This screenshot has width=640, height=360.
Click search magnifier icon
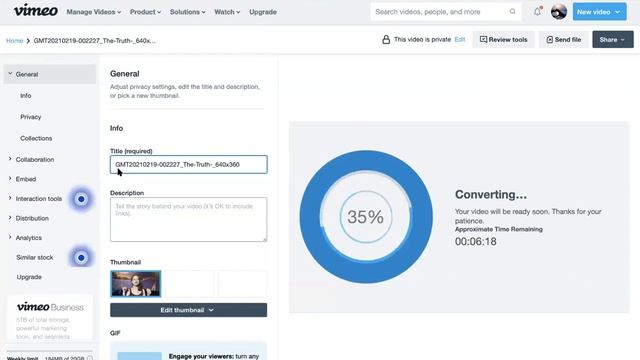(x=512, y=11)
